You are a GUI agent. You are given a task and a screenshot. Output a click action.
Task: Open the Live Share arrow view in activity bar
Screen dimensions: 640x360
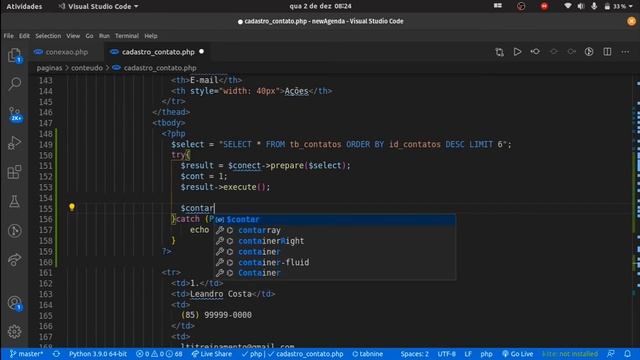pos(15,260)
